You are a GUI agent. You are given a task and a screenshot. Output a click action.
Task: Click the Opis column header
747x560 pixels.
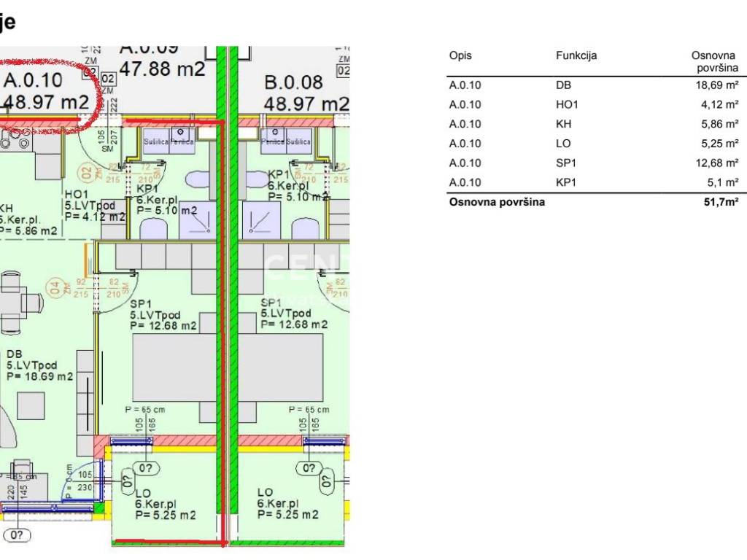coord(460,56)
